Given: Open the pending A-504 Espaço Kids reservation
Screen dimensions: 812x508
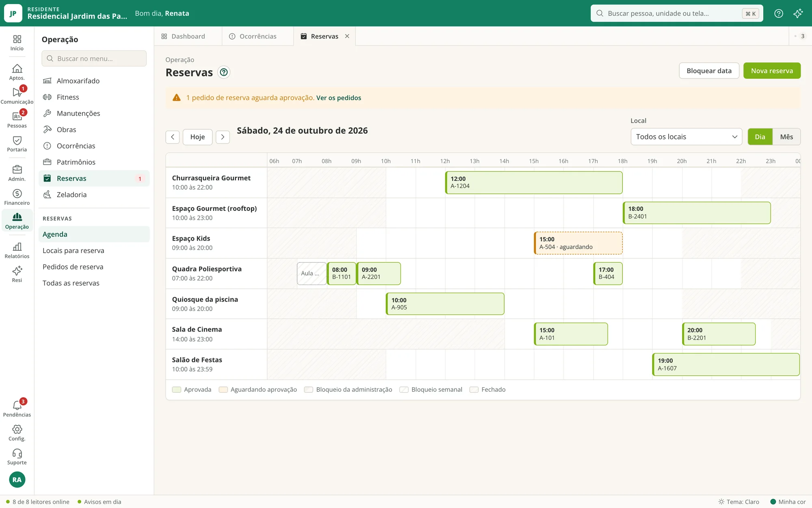Looking at the screenshot, I should coord(578,243).
